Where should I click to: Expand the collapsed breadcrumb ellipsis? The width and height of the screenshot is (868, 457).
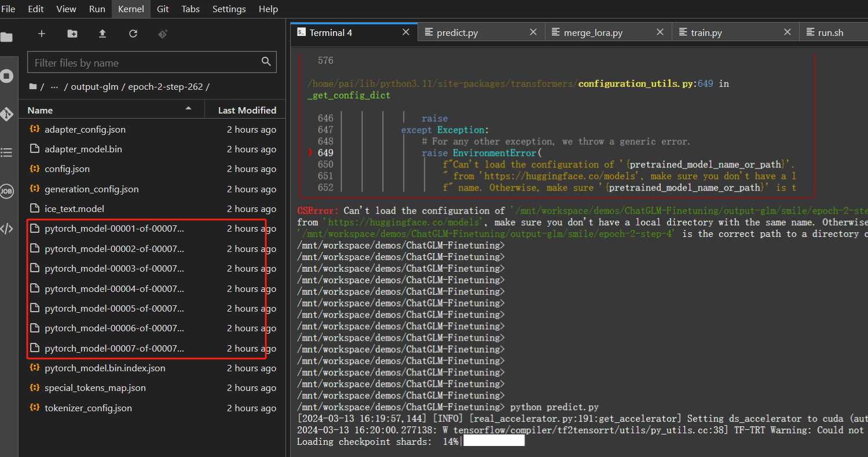(x=54, y=87)
